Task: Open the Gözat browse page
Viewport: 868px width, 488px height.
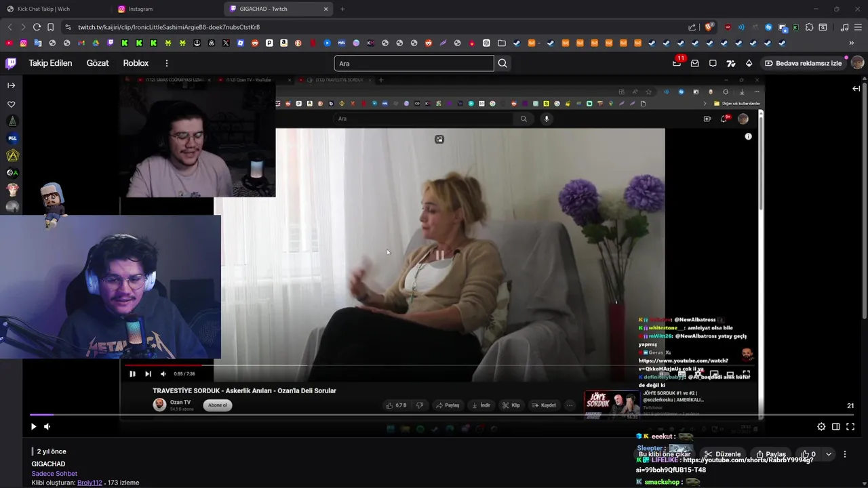Action: [x=98, y=63]
